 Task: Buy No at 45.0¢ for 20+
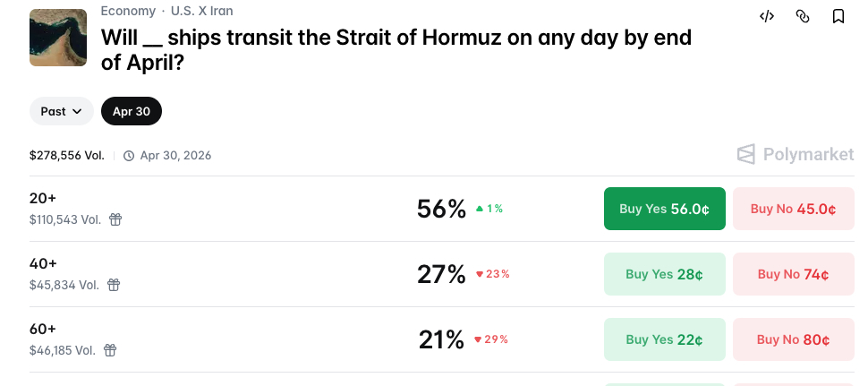(793, 209)
